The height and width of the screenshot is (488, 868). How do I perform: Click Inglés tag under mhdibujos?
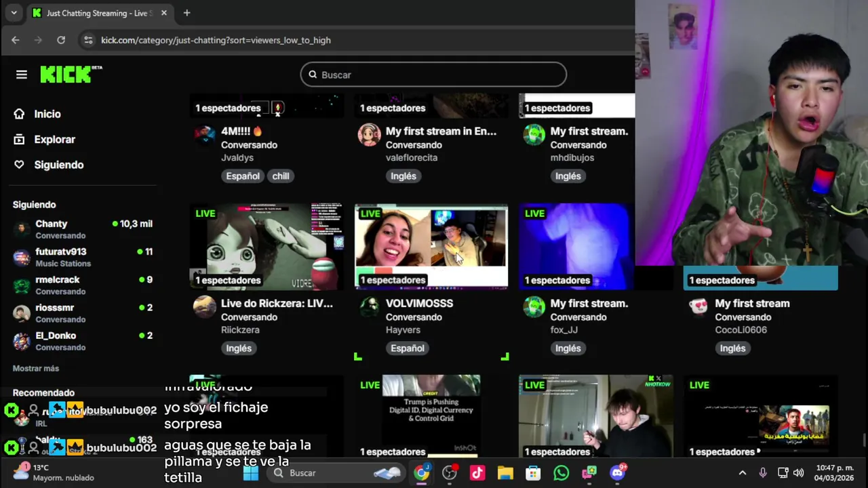click(568, 176)
